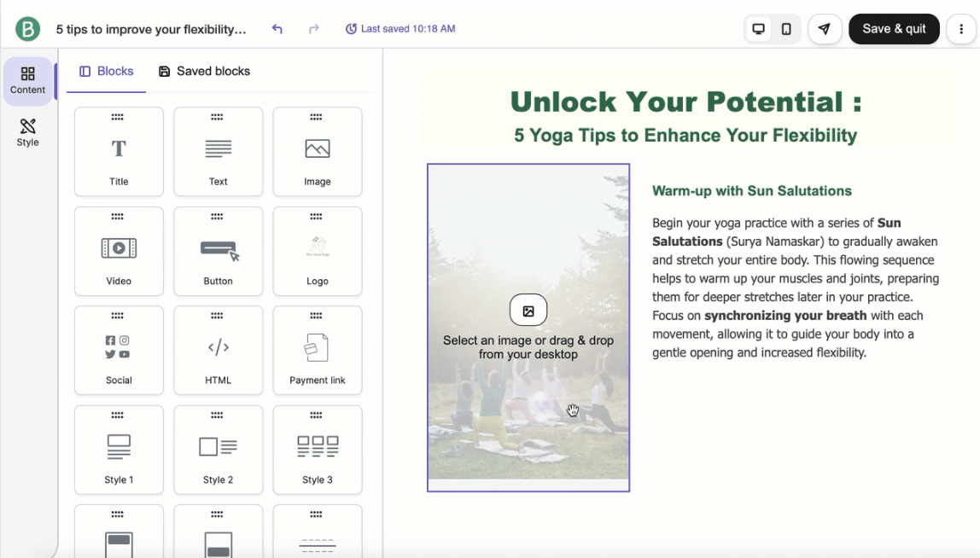Select the block with dark bottom banner

coord(219,532)
